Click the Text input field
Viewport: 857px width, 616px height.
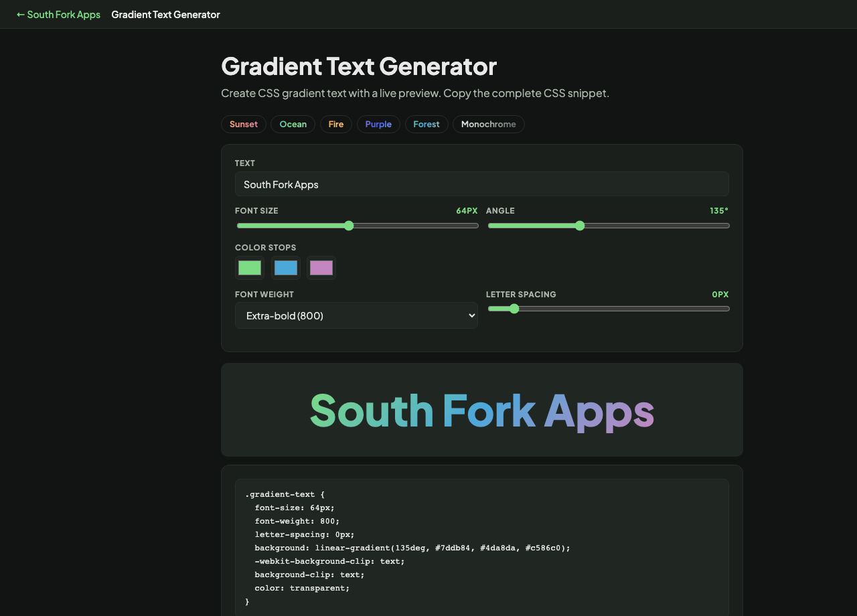[x=482, y=184]
